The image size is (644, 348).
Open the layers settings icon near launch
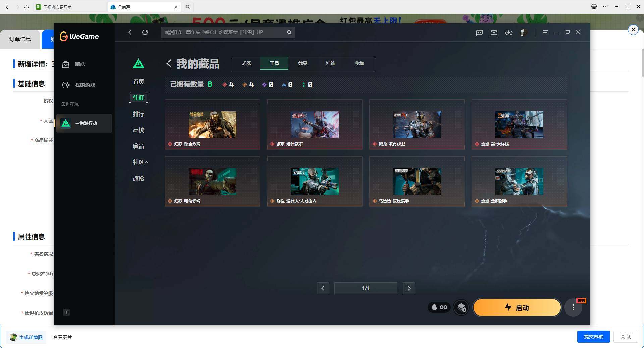(461, 307)
